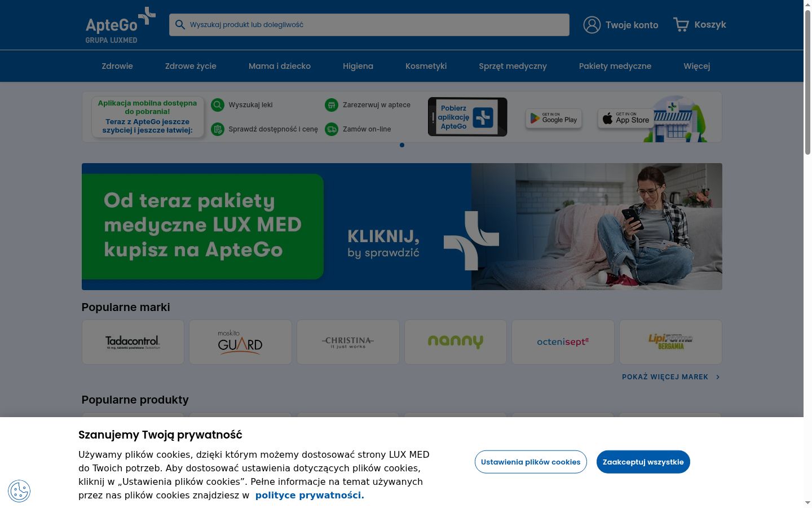
Task: Click the green 'Zarezerwuj w aptece' icon
Action: coord(332,105)
